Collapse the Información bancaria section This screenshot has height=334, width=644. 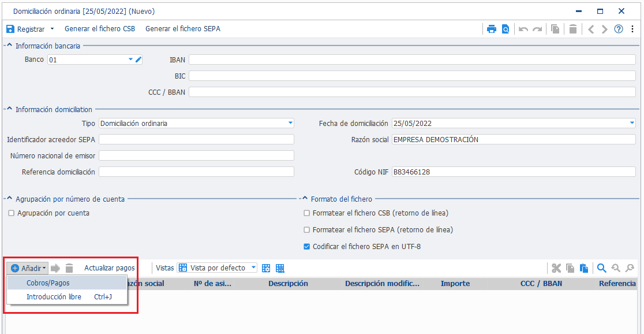(9, 46)
